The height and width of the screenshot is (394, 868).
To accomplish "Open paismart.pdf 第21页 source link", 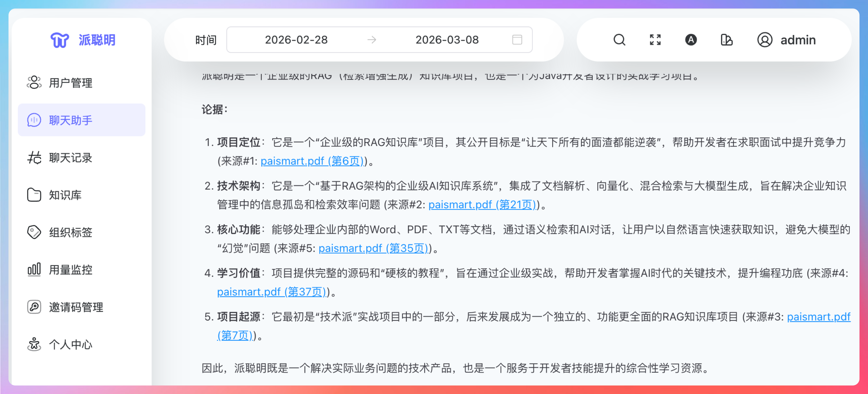I will coord(482,205).
